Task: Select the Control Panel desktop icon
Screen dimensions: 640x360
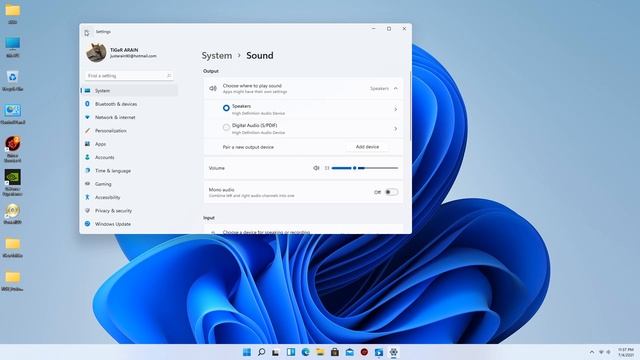Action: [13, 114]
